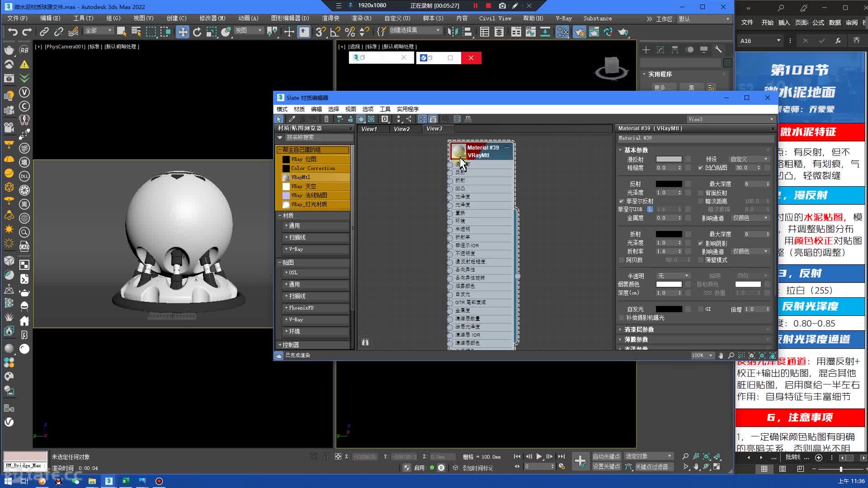Pick material with eyedropper in Slate
Screen dimensions: 868x488
(x=292, y=119)
